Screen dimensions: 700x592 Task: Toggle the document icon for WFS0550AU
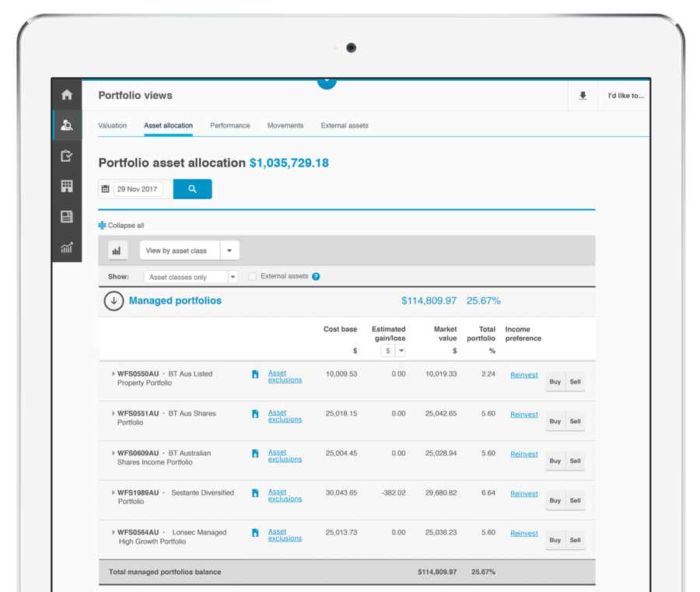255,374
